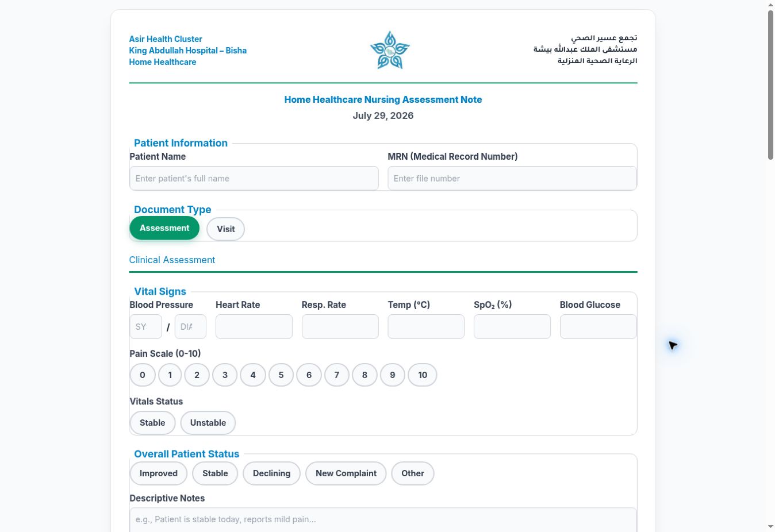Choose pain scale value 5

coord(281,375)
